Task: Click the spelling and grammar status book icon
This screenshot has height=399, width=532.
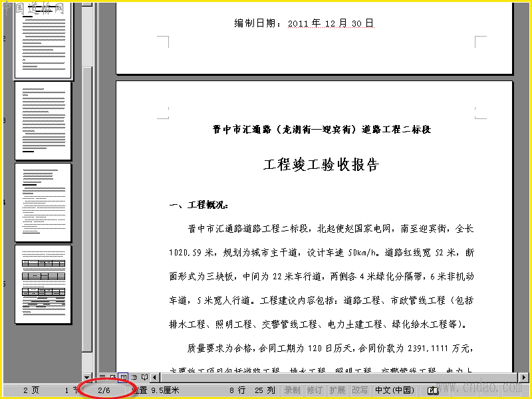Action: (x=433, y=390)
